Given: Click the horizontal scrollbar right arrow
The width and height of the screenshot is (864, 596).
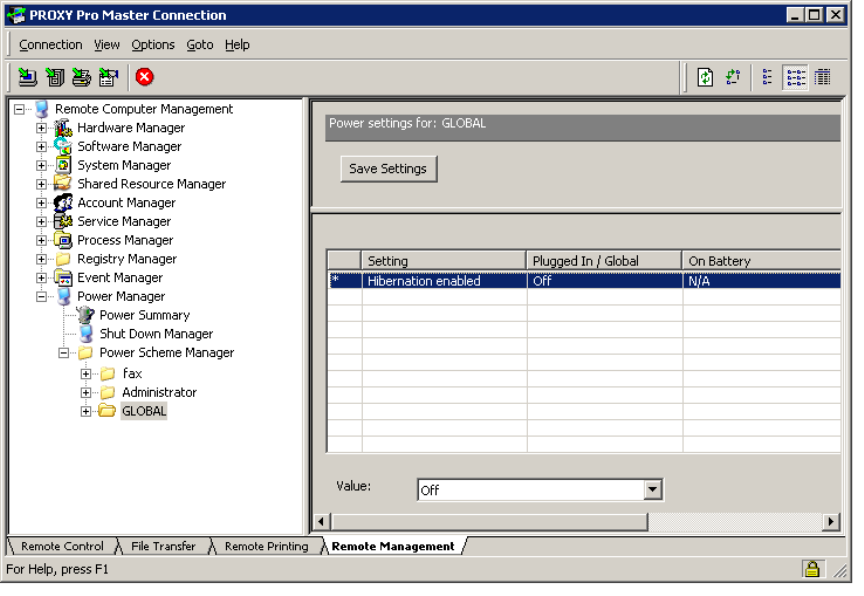Looking at the screenshot, I should coord(830,521).
